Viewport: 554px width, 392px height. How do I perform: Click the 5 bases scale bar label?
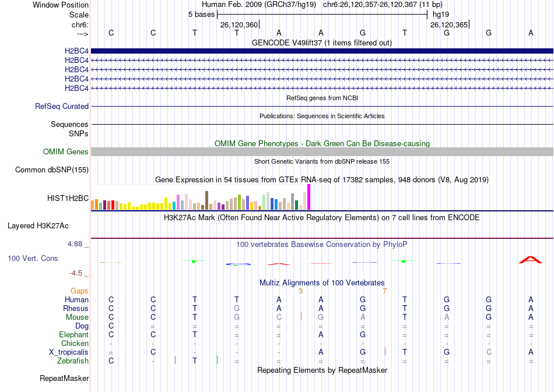[x=201, y=15]
